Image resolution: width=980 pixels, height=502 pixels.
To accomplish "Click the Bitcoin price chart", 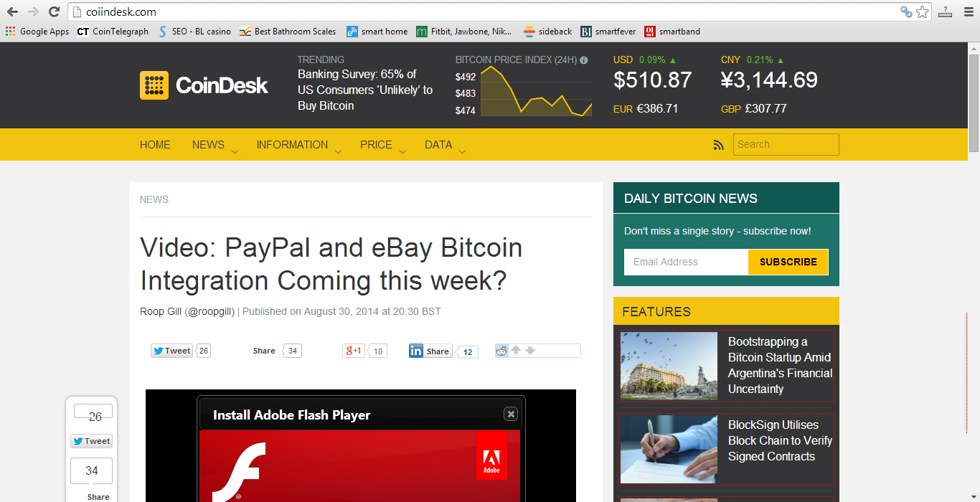I will pos(536,92).
